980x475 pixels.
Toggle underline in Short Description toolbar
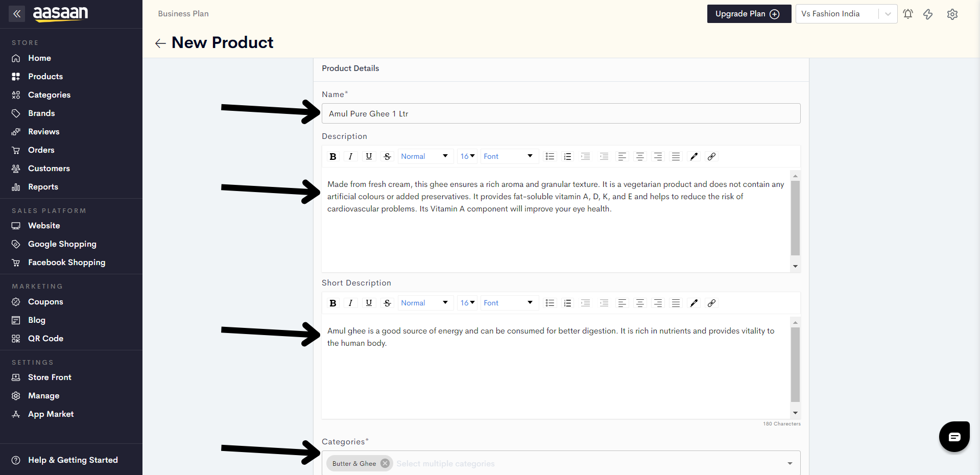(369, 303)
